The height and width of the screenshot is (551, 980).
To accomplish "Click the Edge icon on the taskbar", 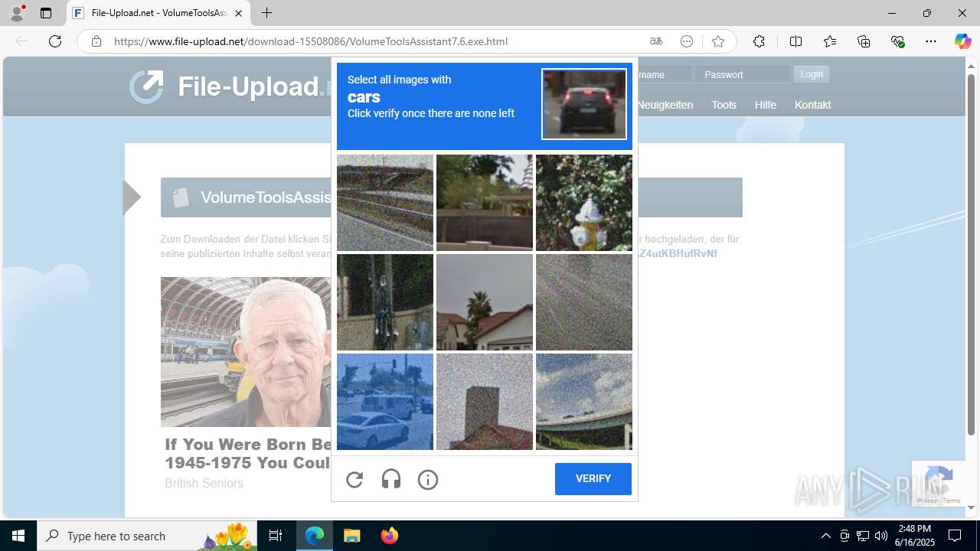I will coord(315,536).
